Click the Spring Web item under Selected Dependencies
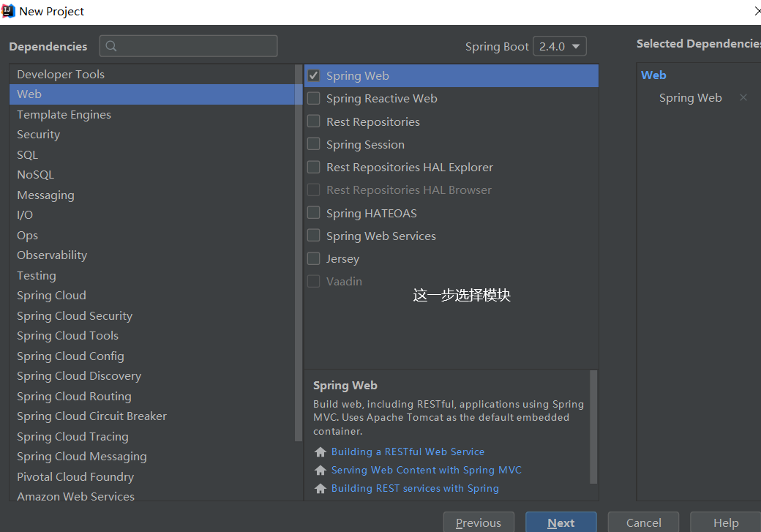The image size is (761, 532). (x=690, y=98)
